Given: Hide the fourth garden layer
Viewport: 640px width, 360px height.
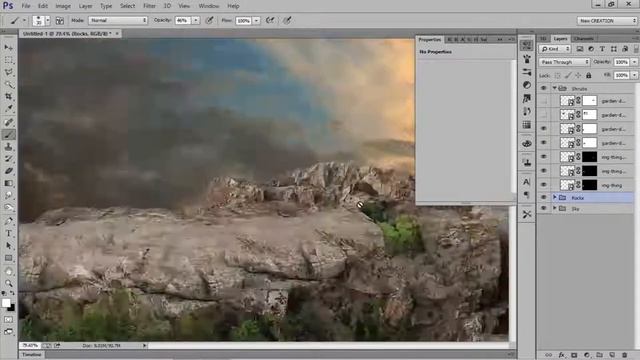Looking at the screenshot, I should click(544, 142).
